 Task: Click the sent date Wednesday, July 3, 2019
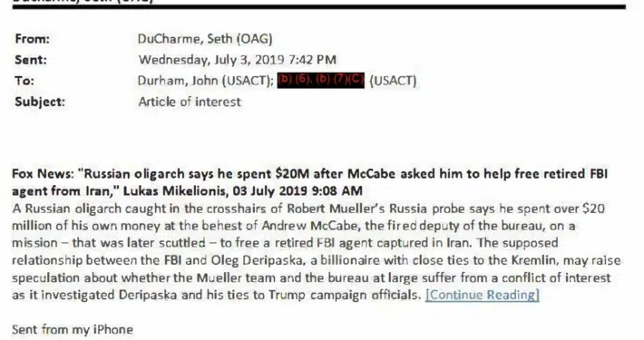pos(211,60)
